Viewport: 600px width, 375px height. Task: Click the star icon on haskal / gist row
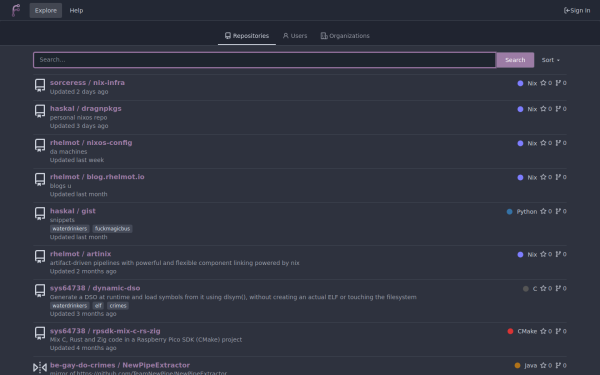(x=543, y=211)
